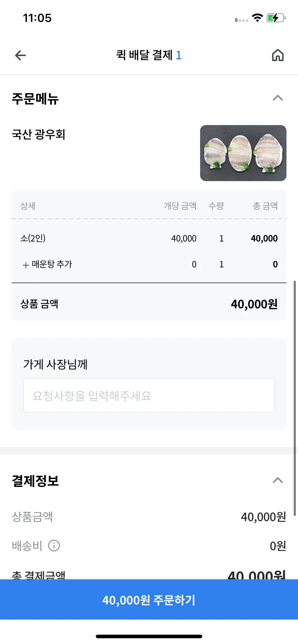The width and height of the screenshot is (298, 644).
Task: Open the home icon
Action: click(x=277, y=55)
